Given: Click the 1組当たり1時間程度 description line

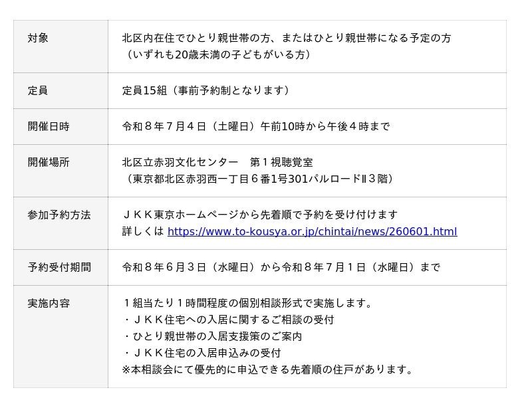Looking at the screenshot, I should pos(247,303).
